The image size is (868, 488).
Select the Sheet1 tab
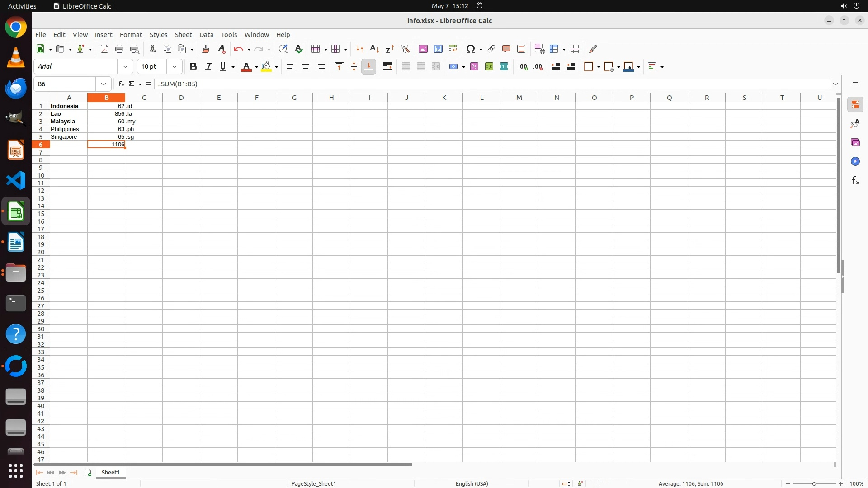point(110,473)
